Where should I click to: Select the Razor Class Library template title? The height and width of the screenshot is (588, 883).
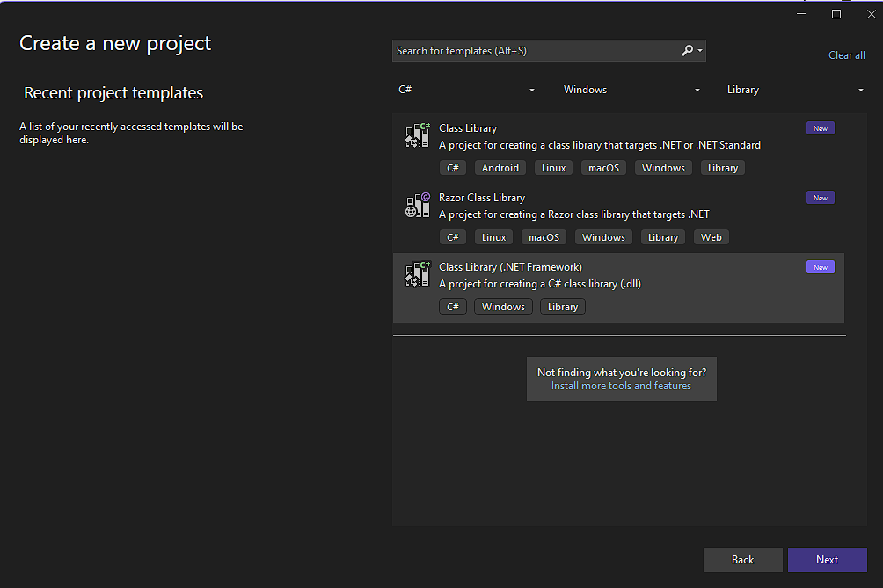[482, 198]
